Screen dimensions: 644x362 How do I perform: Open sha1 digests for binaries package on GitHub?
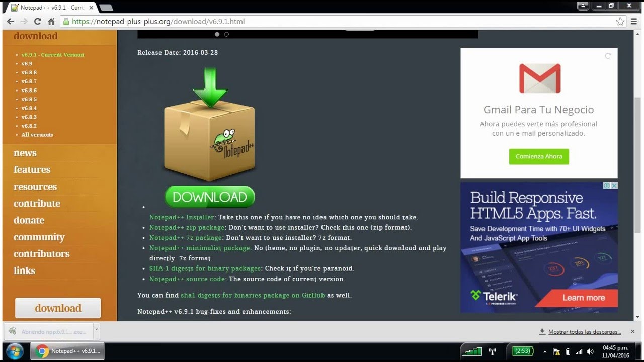tap(253, 295)
